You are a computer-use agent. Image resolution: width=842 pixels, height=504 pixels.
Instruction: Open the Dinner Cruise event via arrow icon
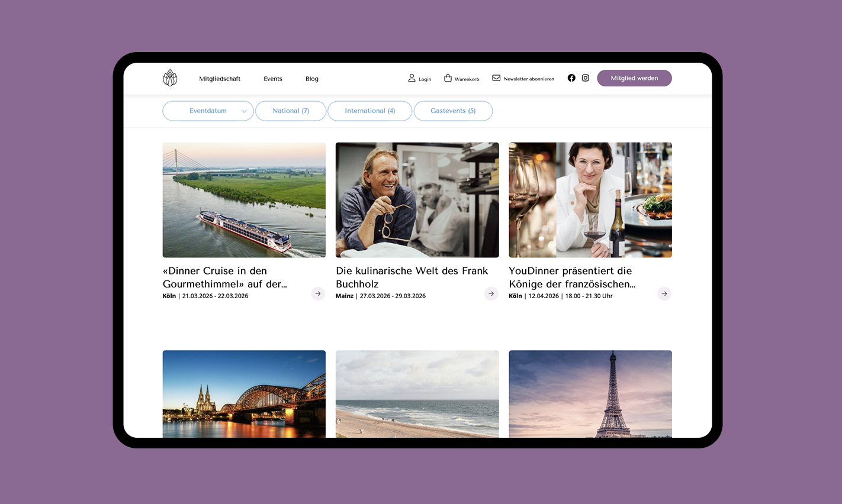click(318, 293)
